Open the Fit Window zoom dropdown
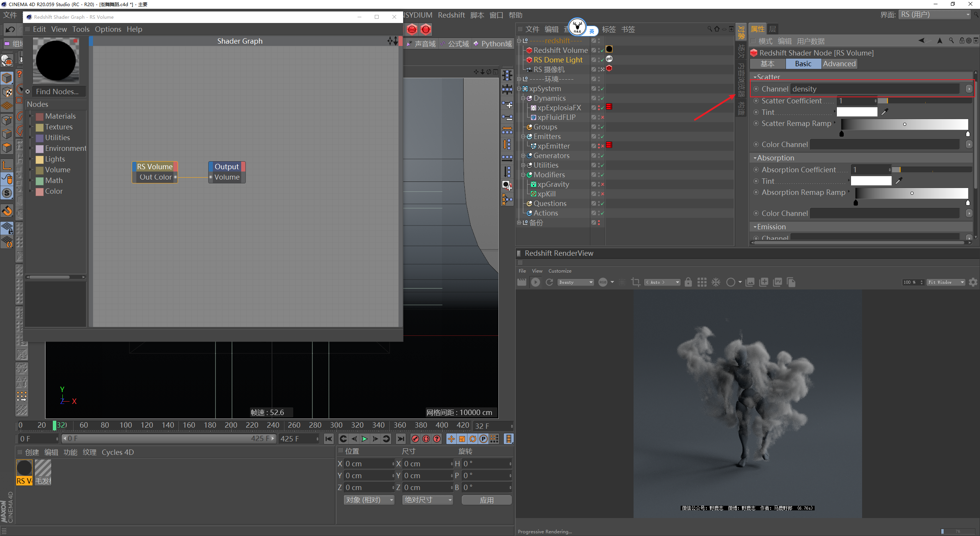The width and height of the screenshot is (980, 536). pos(946,282)
